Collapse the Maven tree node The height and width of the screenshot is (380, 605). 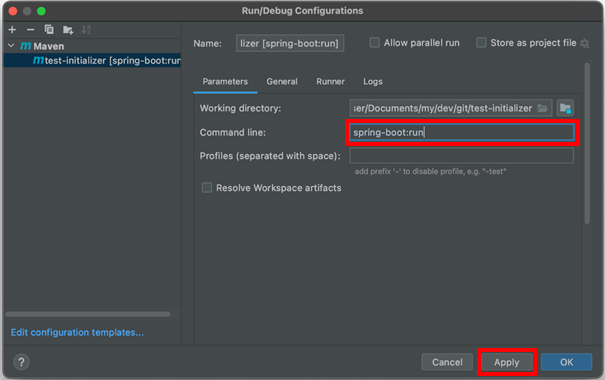pyautogui.click(x=11, y=46)
